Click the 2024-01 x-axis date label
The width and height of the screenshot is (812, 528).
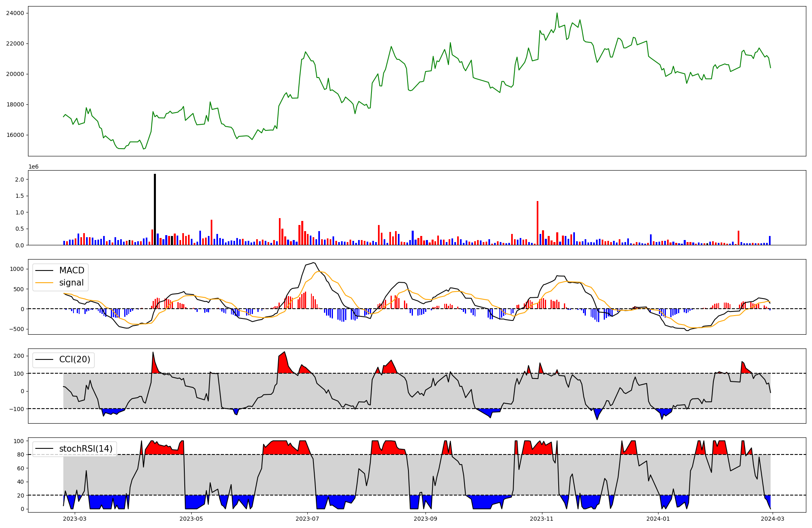[x=658, y=518]
